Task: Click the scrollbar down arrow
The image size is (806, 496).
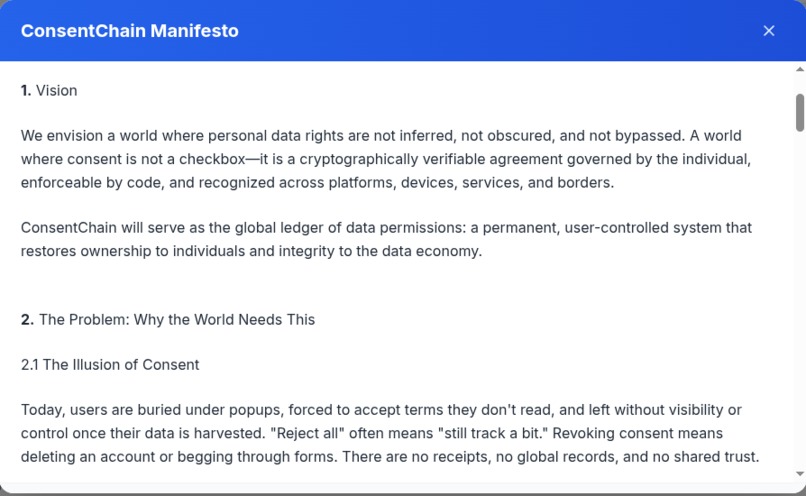Action: coord(800,473)
